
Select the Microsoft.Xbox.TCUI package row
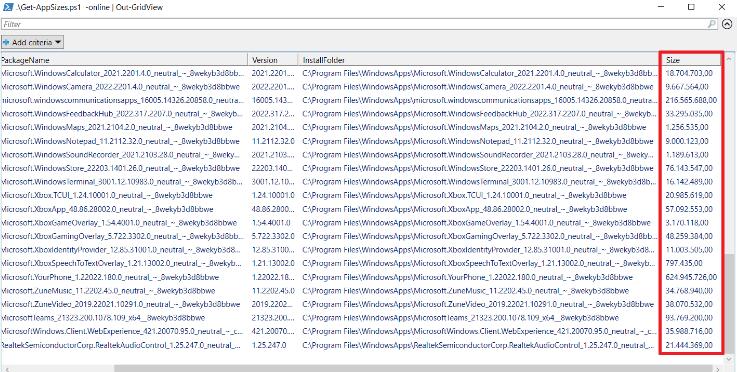(x=362, y=195)
